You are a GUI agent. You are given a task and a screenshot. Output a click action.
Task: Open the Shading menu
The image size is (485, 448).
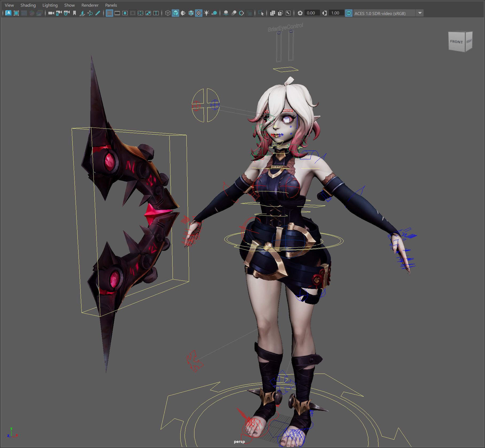coord(28,5)
